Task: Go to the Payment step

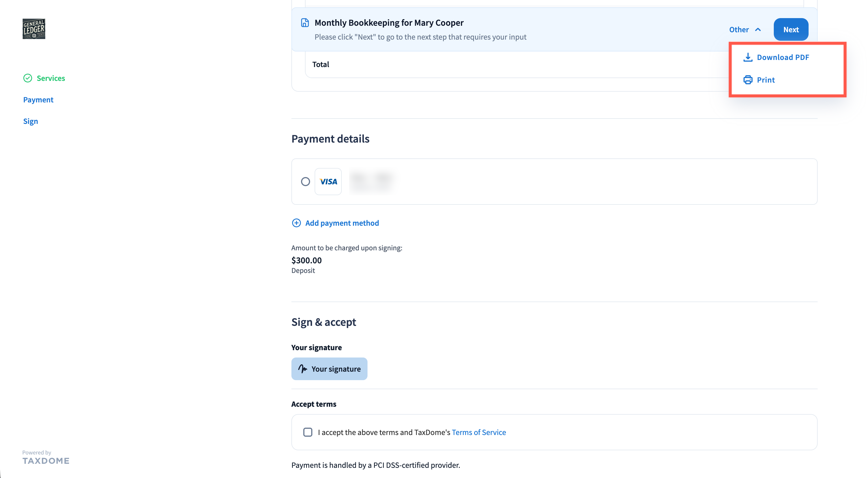Action: point(38,100)
